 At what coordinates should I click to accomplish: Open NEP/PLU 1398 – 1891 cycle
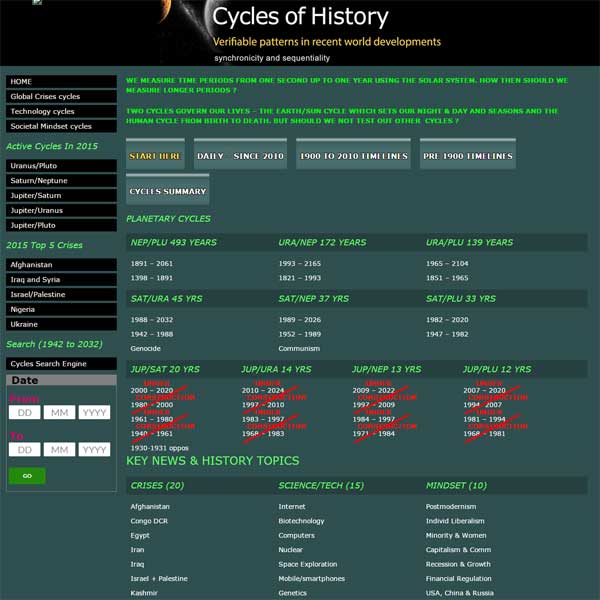click(152, 278)
